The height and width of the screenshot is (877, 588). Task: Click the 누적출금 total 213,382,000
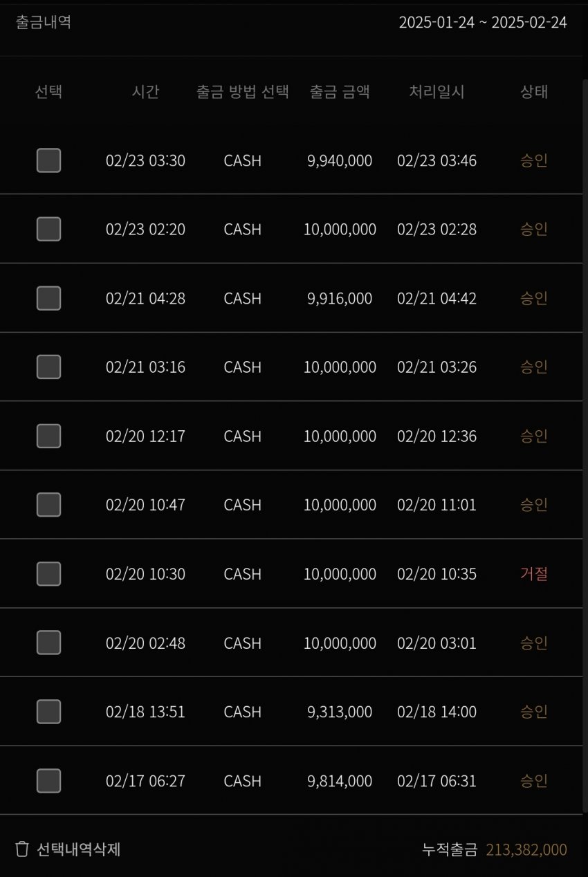(526, 849)
